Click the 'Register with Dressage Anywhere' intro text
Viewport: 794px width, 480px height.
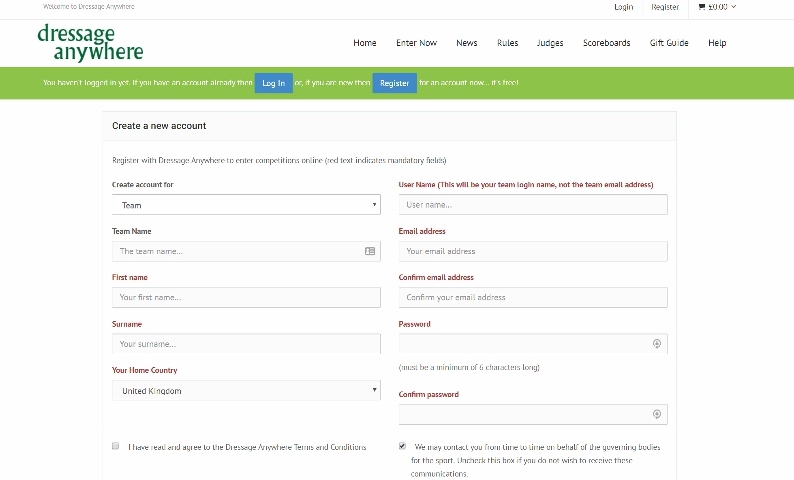coord(279,161)
